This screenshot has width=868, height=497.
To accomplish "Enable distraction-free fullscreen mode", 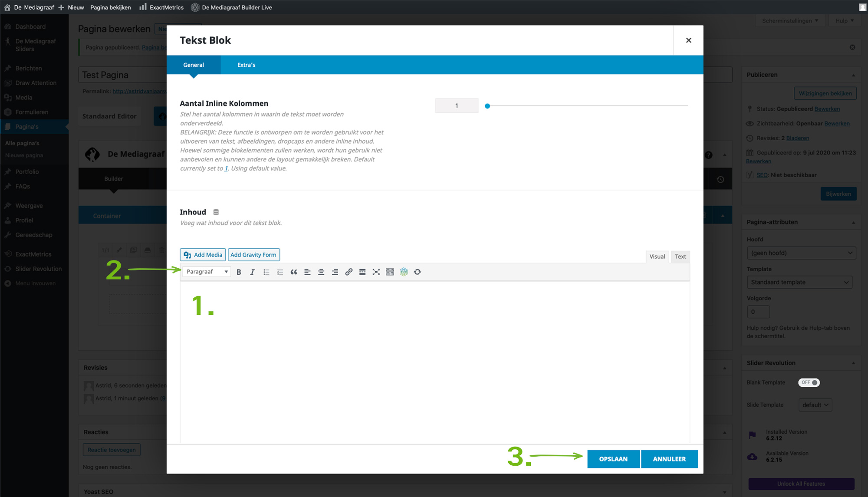I will [x=376, y=272].
